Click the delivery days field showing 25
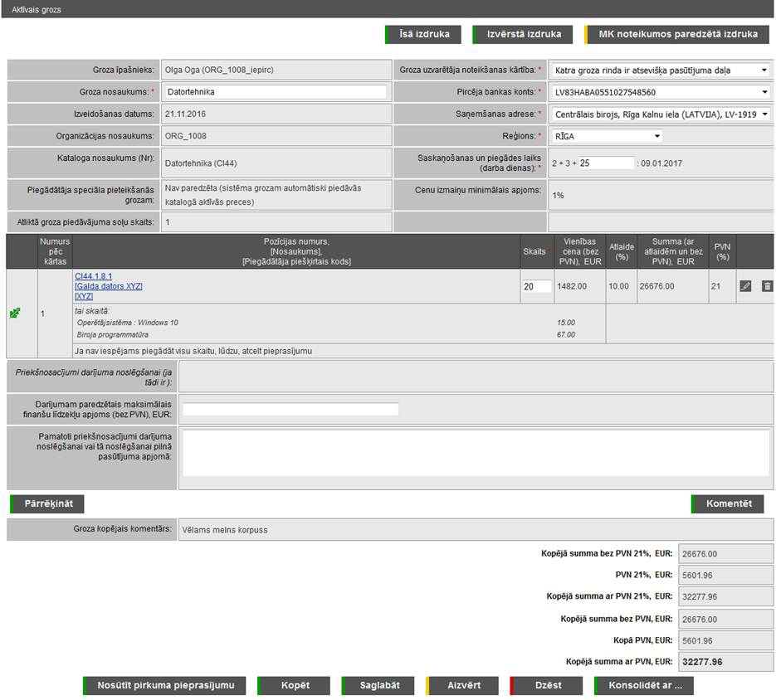Image resolution: width=776 pixels, height=700 pixels. 606,163
